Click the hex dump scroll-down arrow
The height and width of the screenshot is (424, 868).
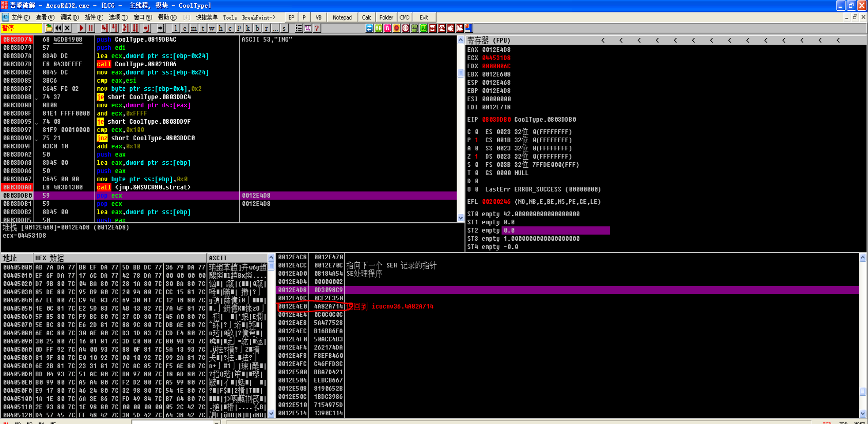tap(271, 414)
